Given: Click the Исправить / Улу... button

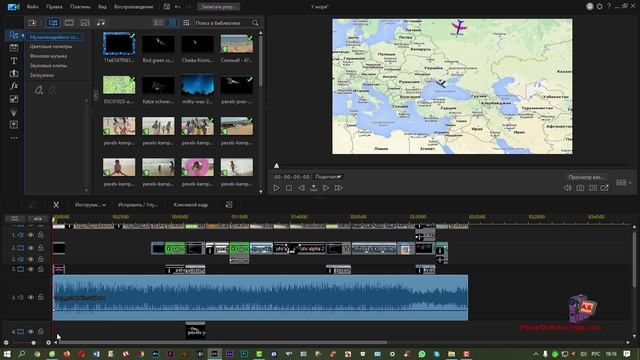Looking at the screenshot, I should pyautogui.click(x=138, y=204).
